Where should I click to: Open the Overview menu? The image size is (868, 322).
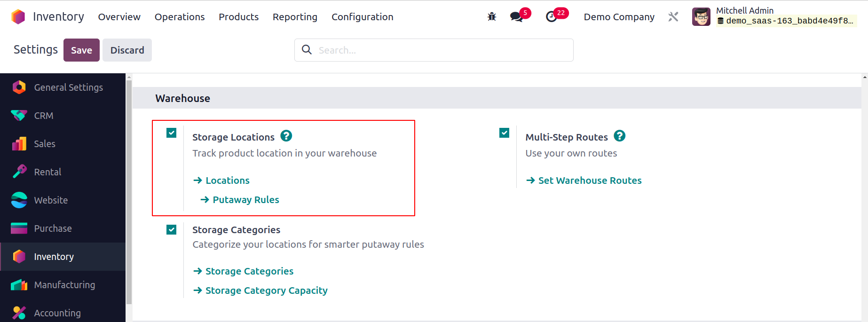coord(119,17)
